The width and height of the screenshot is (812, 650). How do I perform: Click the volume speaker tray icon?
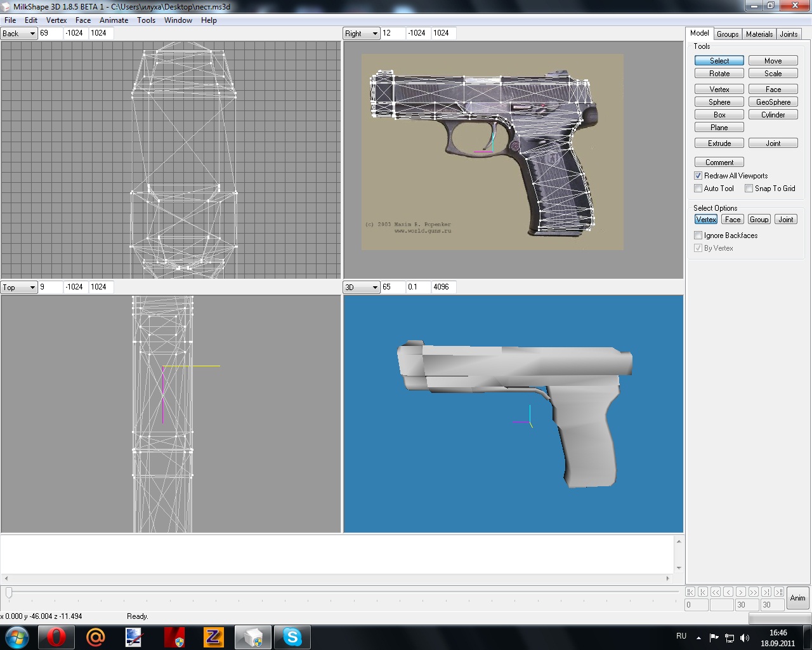744,637
